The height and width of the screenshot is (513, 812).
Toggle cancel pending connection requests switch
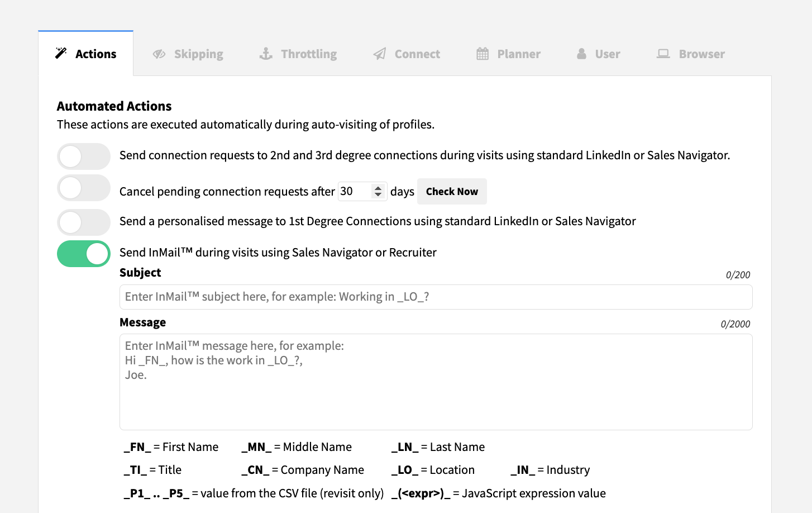tap(84, 188)
